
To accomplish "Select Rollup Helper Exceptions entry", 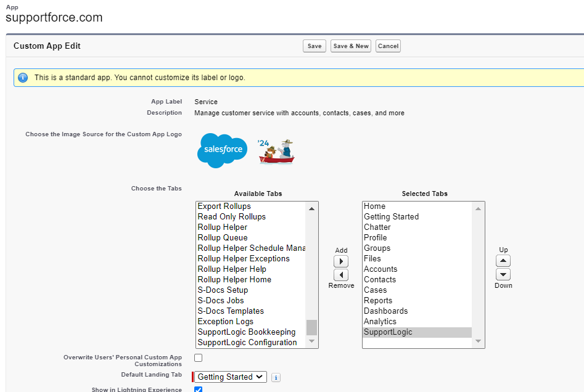I will tap(250, 258).
